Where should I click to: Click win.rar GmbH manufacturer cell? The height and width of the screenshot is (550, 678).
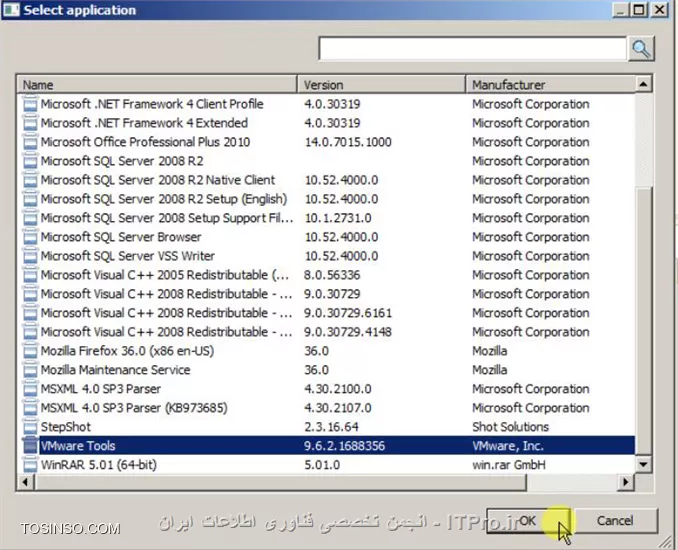click(x=509, y=465)
